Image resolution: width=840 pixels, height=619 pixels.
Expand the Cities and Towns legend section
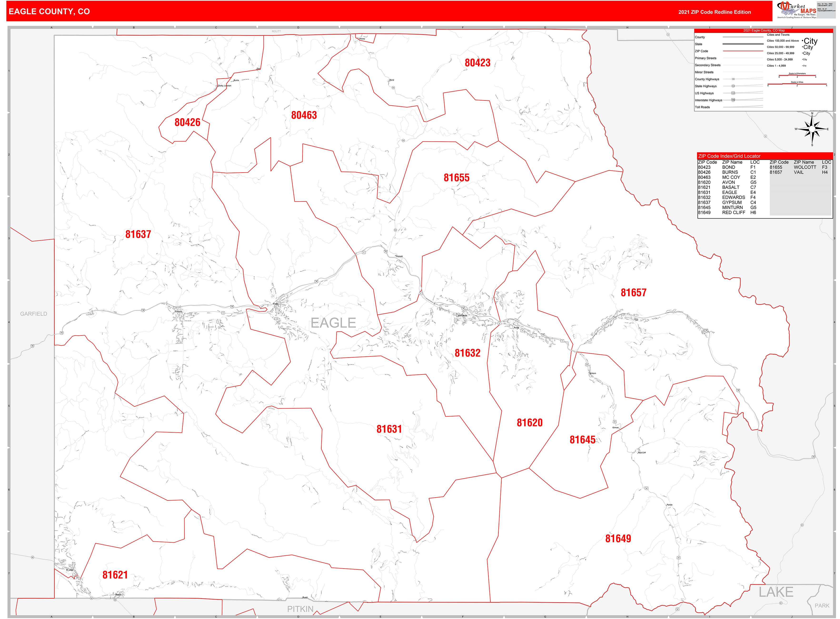(x=778, y=35)
